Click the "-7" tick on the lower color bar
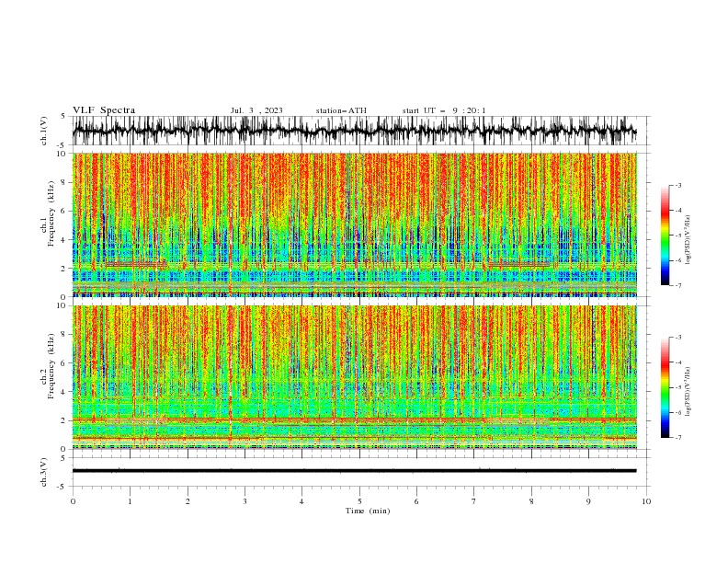 tap(677, 438)
